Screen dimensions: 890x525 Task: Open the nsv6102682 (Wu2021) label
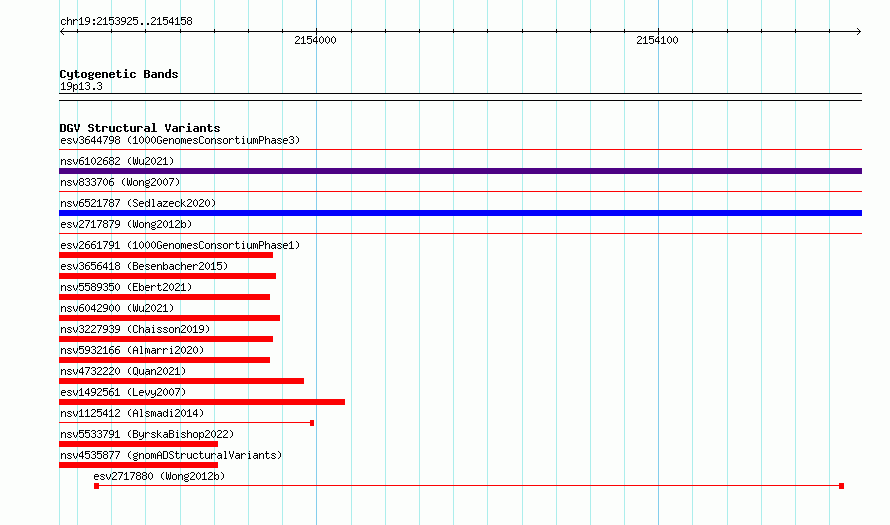[117, 161]
